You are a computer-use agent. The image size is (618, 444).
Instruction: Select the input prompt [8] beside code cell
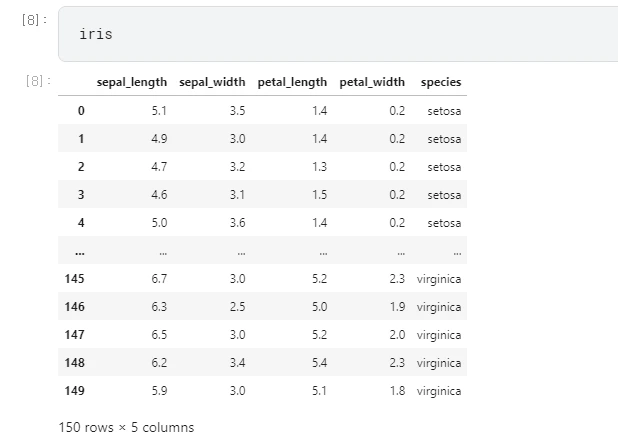click(34, 22)
